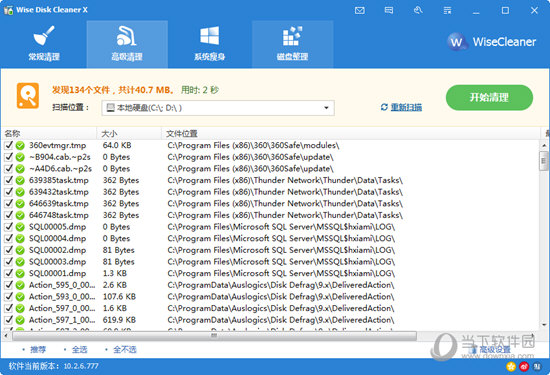Select Action_593_0_00... file name

click(62, 296)
